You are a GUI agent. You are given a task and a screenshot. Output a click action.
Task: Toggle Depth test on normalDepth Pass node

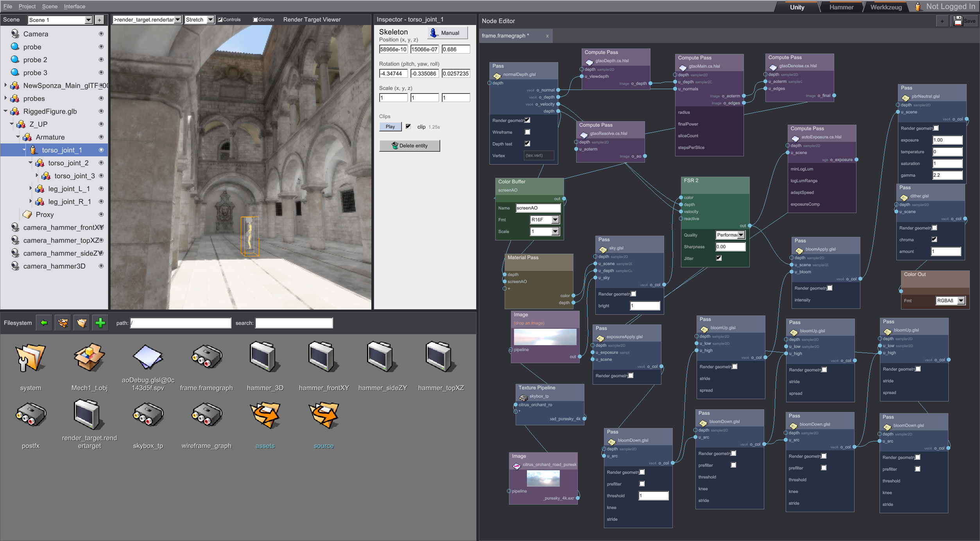click(x=527, y=144)
